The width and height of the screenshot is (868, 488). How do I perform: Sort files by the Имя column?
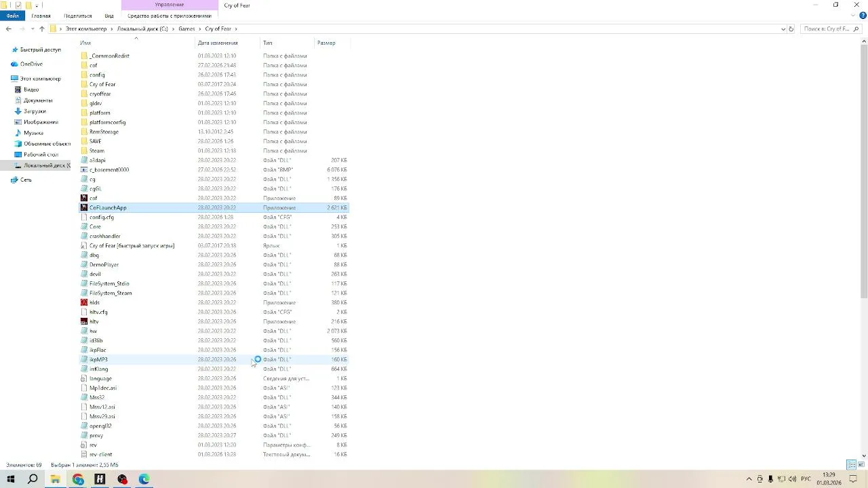85,43
